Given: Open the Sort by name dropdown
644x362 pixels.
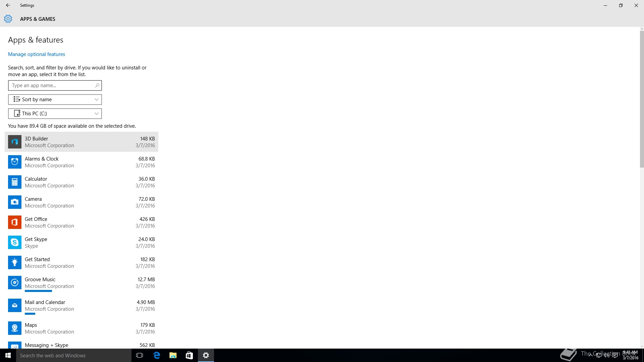Looking at the screenshot, I should tap(55, 100).
